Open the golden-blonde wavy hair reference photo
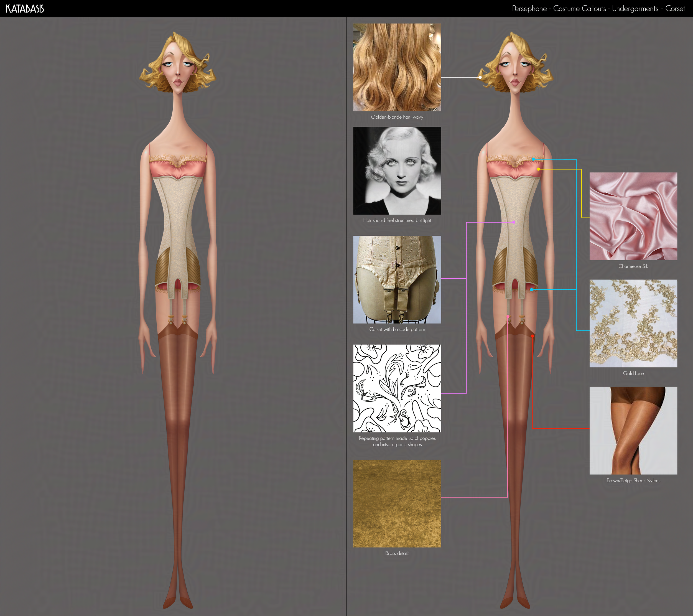Viewport: 693px width, 616px height. 397,67
